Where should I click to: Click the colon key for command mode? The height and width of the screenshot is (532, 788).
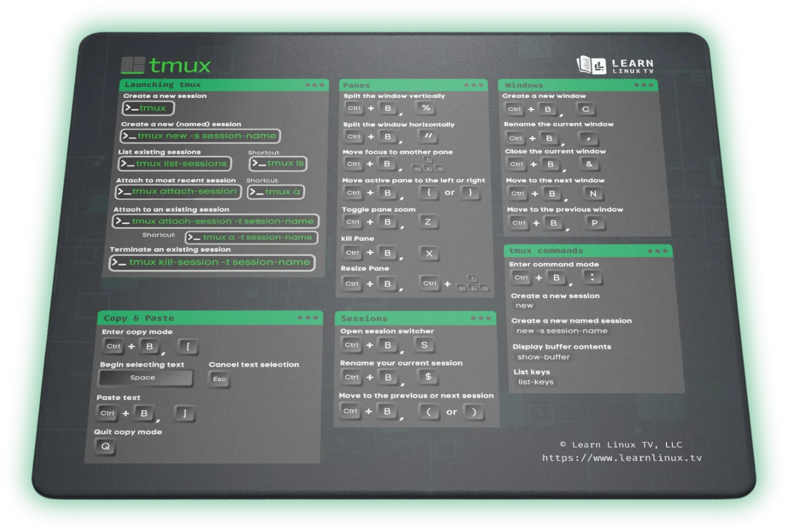[592, 277]
